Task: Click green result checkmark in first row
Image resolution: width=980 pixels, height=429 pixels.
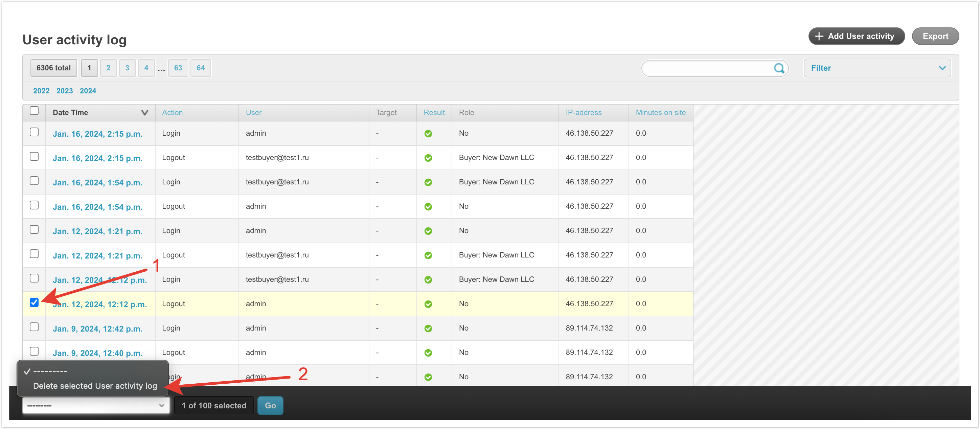Action: pos(428,134)
